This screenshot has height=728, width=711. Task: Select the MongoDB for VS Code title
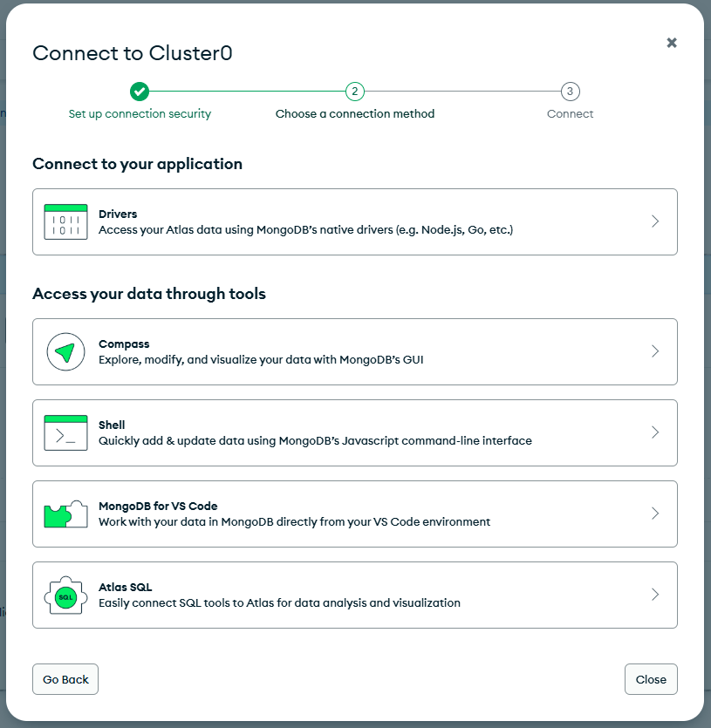[x=158, y=506]
